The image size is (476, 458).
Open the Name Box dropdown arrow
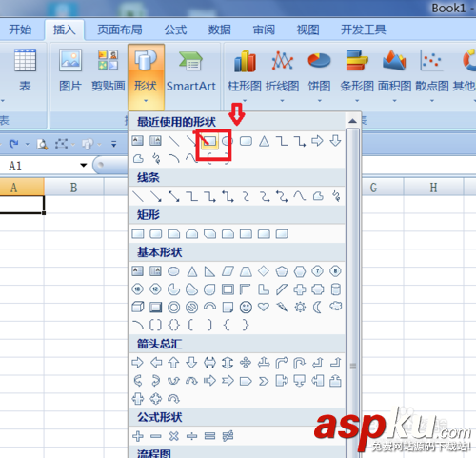coord(84,165)
